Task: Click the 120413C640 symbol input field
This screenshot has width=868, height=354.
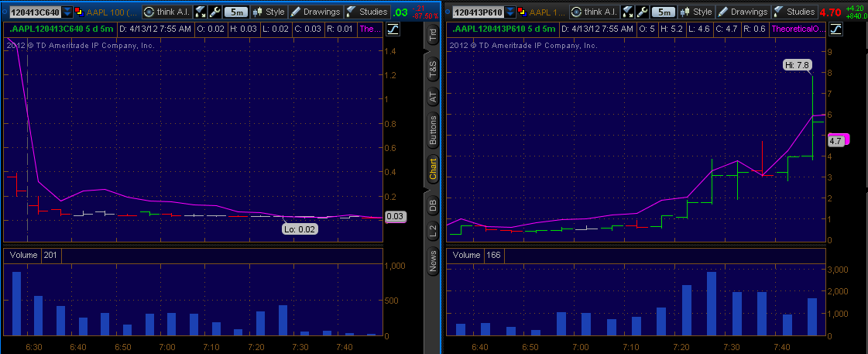Action: tap(36, 12)
